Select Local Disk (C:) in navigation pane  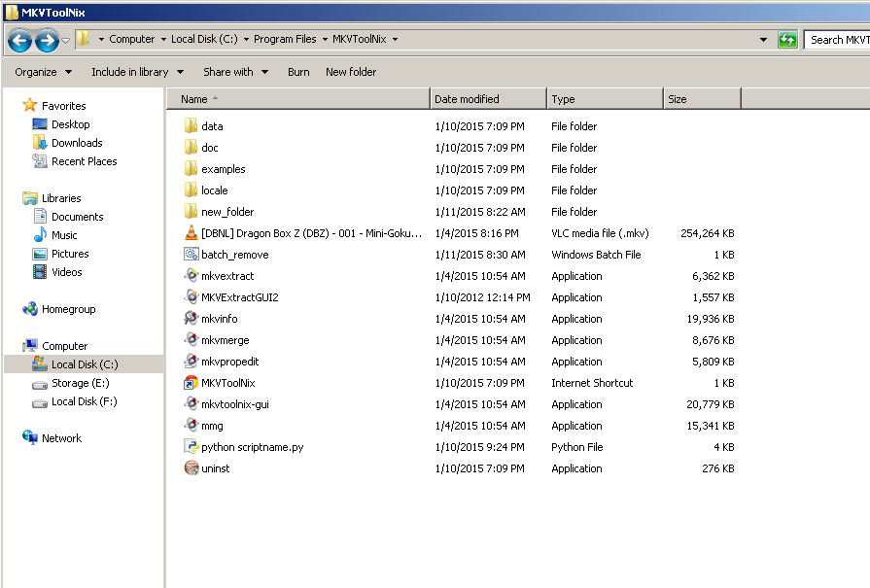click(85, 364)
